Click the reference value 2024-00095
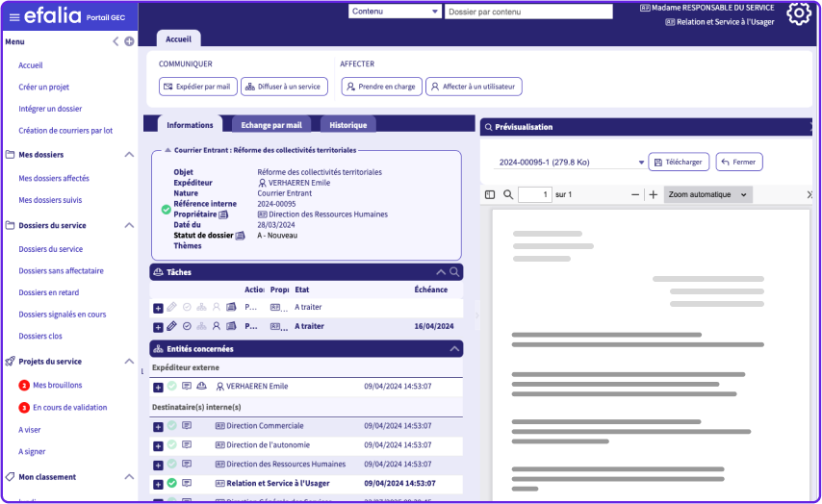The width and height of the screenshot is (822, 504). click(x=276, y=204)
